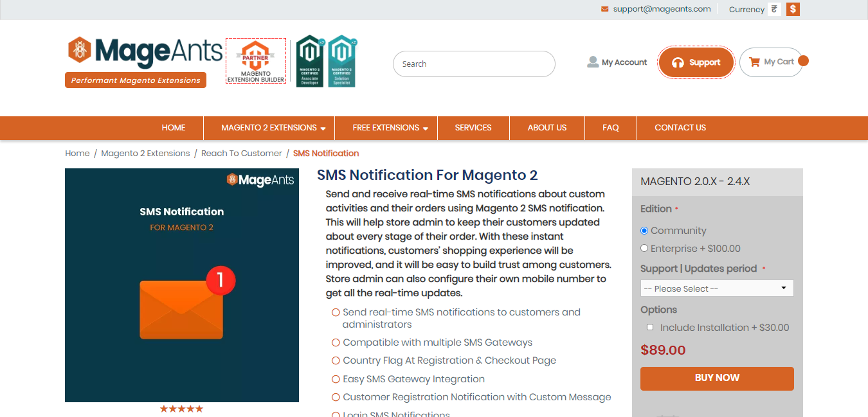Click the Magento 2 Extensions breadcrumb link
Viewport: 868px width, 417px height.
click(x=145, y=153)
